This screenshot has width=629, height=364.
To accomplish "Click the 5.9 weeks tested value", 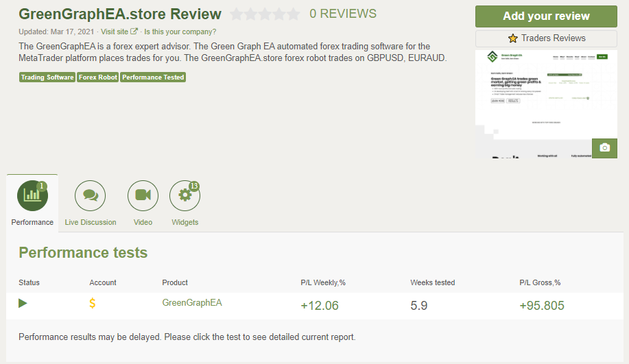I will 419,306.
